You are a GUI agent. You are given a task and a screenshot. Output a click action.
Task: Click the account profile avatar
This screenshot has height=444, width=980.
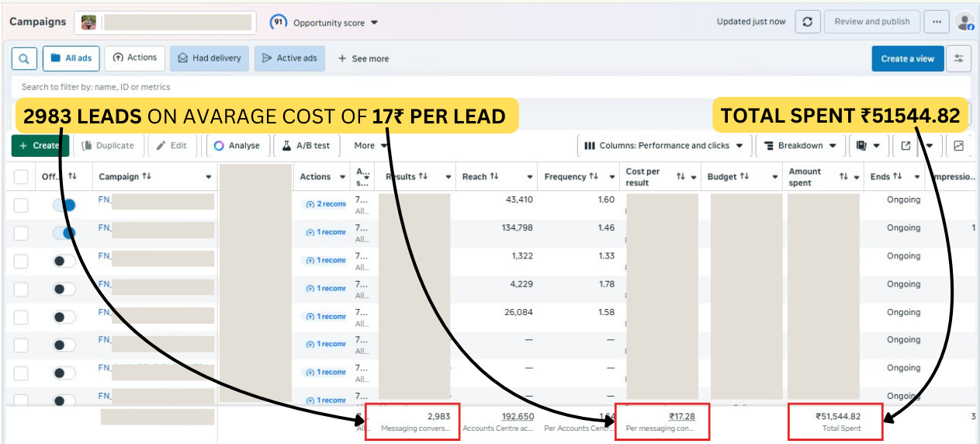tap(964, 22)
